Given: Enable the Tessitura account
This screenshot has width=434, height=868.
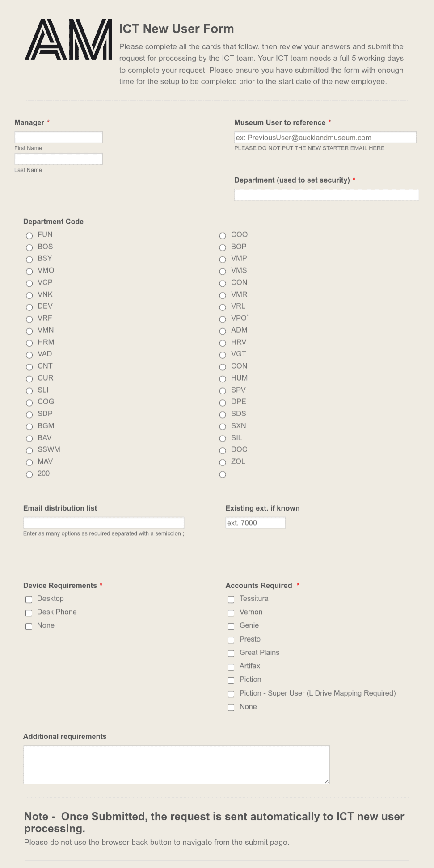Looking at the screenshot, I should pos(231,600).
